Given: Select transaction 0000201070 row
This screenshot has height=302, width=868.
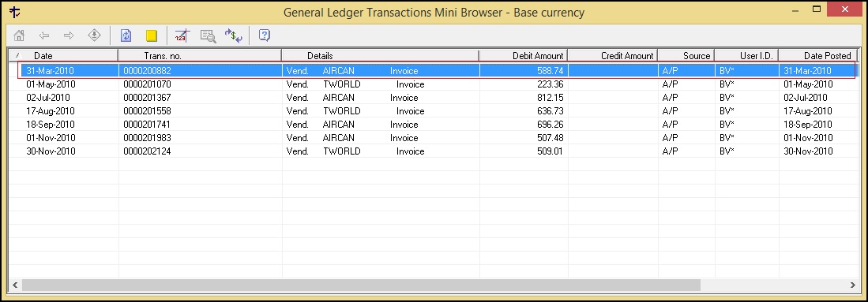Looking at the screenshot, I should pyautogui.click(x=433, y=84).
